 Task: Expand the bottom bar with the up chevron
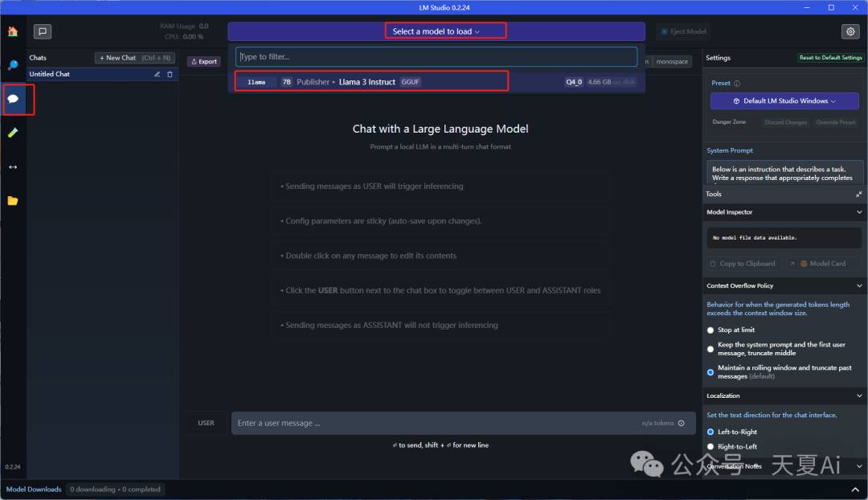point(855,490)
